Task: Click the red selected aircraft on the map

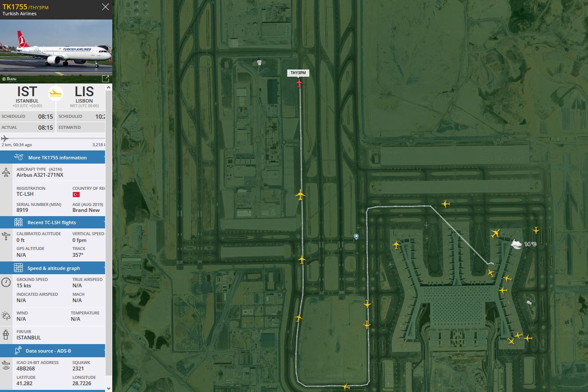Action: point(300,83)
